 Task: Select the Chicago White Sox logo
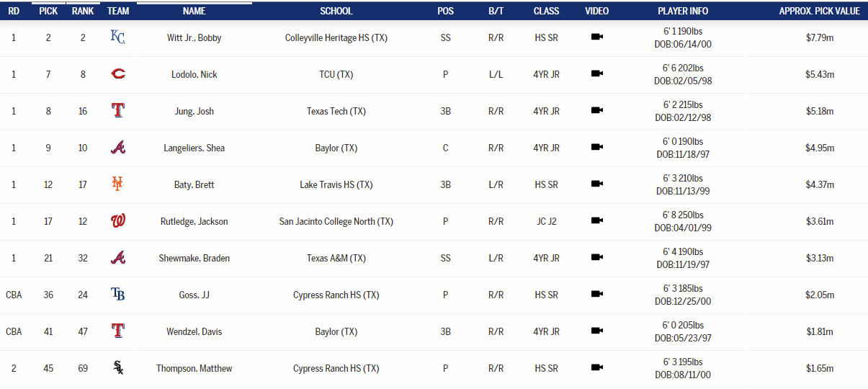118,368
